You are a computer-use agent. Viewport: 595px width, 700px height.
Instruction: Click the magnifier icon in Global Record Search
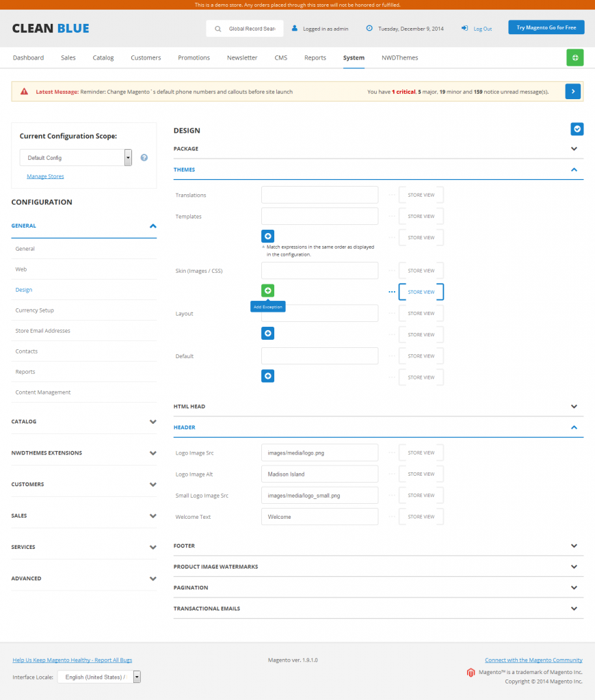(x=217, y=29)
